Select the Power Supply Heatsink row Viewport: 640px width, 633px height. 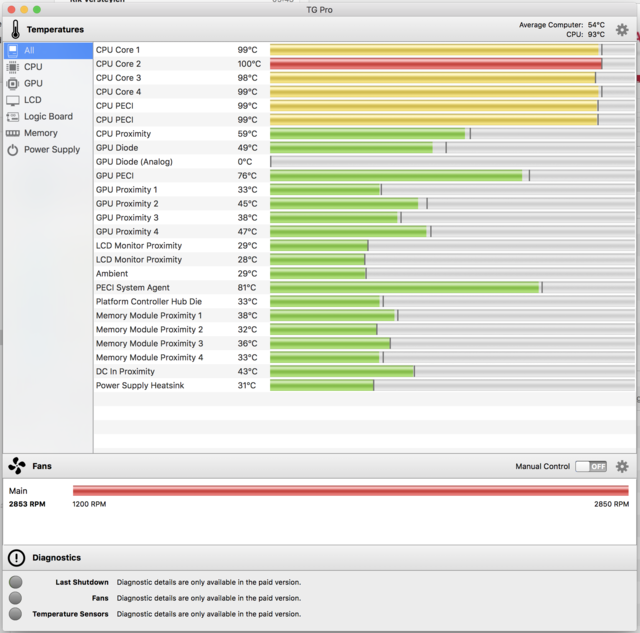tap(364, 385)
